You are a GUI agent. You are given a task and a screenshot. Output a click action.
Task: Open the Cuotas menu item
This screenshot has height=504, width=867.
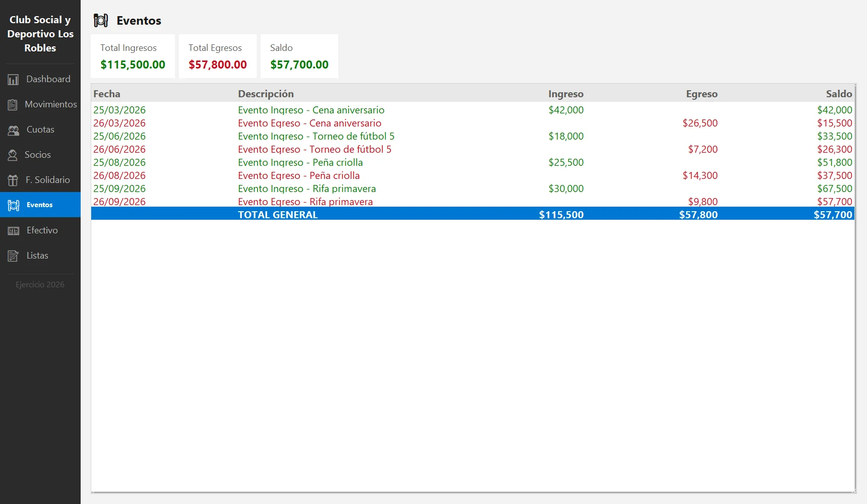click(40, 130)
